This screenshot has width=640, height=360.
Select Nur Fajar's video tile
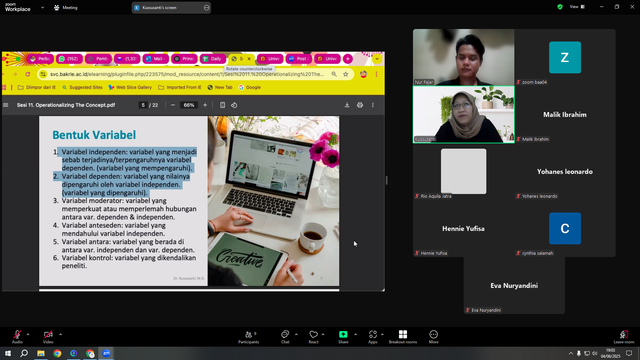pos(464,57)
